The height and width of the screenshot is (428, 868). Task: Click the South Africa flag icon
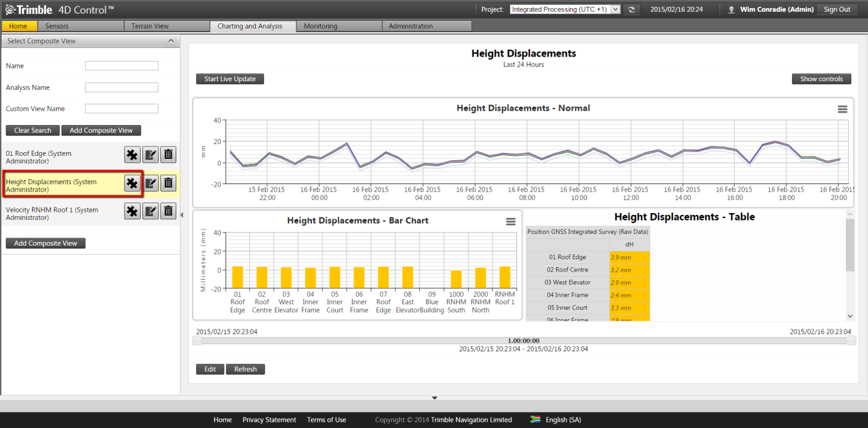pyautogui.click(x=535, y=419)
